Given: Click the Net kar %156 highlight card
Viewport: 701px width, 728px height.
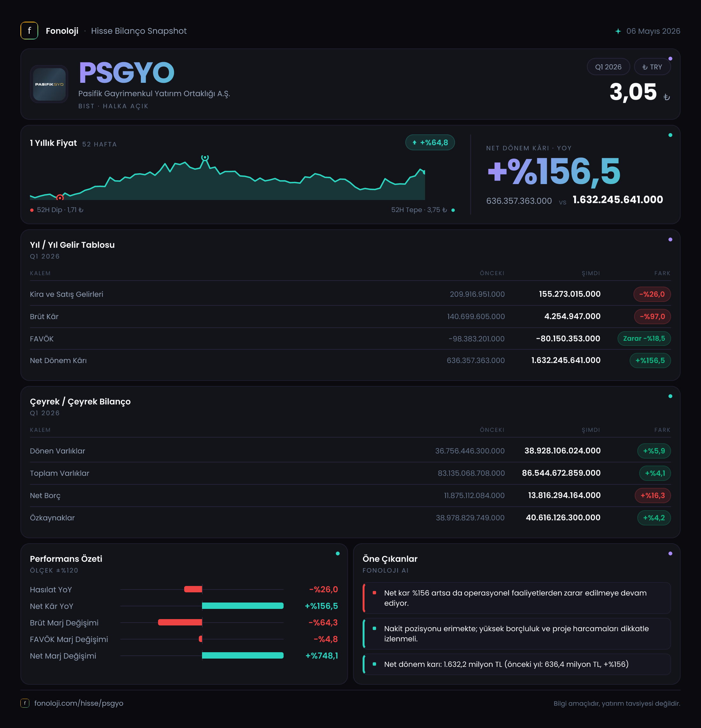Looking at the screenshot, I should tap(517, 598).
